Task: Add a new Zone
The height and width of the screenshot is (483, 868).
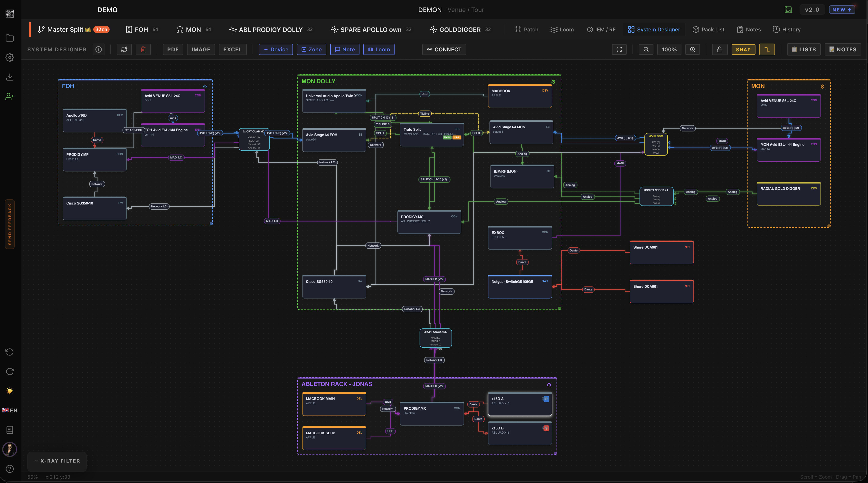Action: [311, 49]
